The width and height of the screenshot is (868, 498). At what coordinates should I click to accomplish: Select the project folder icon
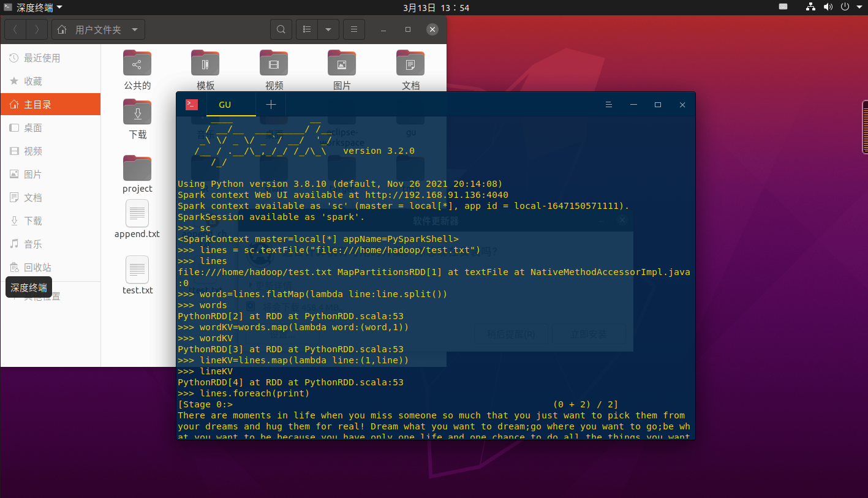pyautogui.click(x=137, y=167)
